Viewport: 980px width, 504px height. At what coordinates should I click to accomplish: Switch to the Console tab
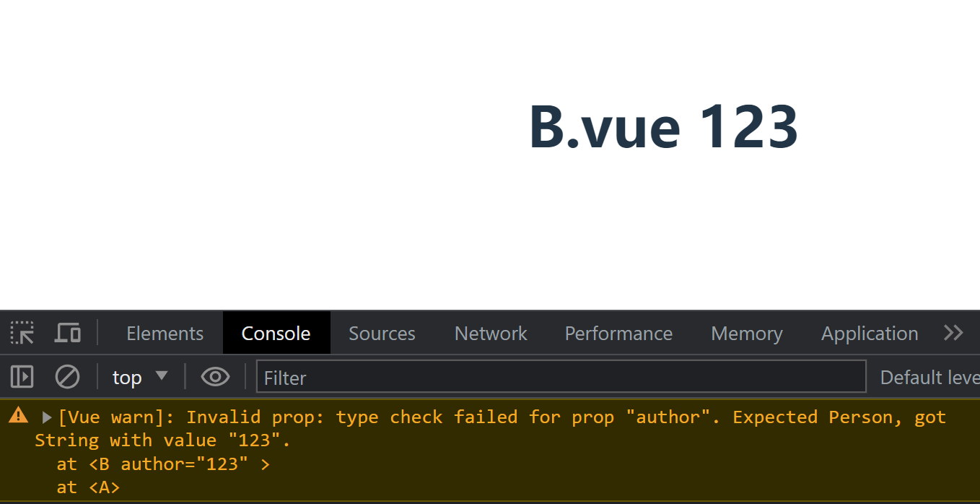[276, 333]
